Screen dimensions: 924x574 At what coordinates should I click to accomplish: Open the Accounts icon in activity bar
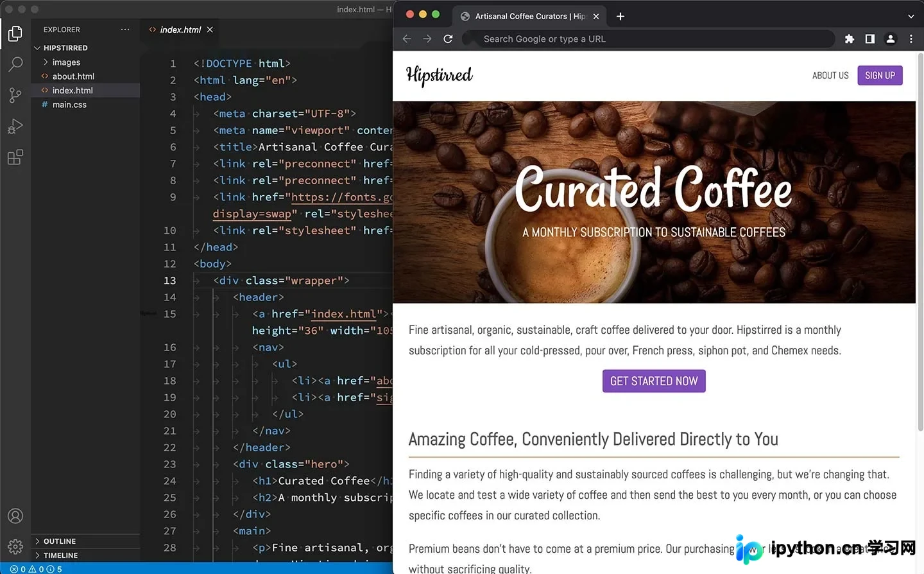point(15,516)
